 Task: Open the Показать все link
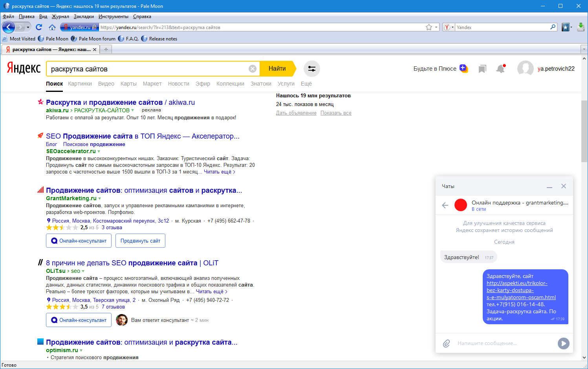click(336, 113)
